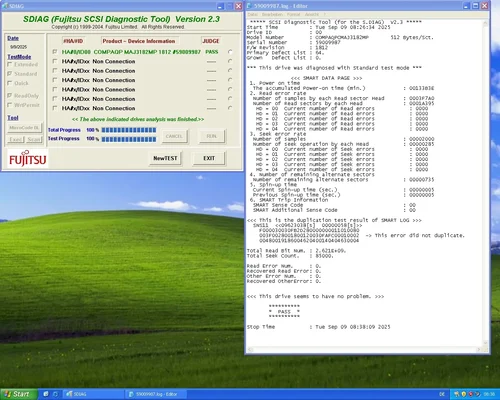The height and width of the screenshot is (400, 500).
Task: Click the Serial Number line in the log
Action: coord(294,42)
